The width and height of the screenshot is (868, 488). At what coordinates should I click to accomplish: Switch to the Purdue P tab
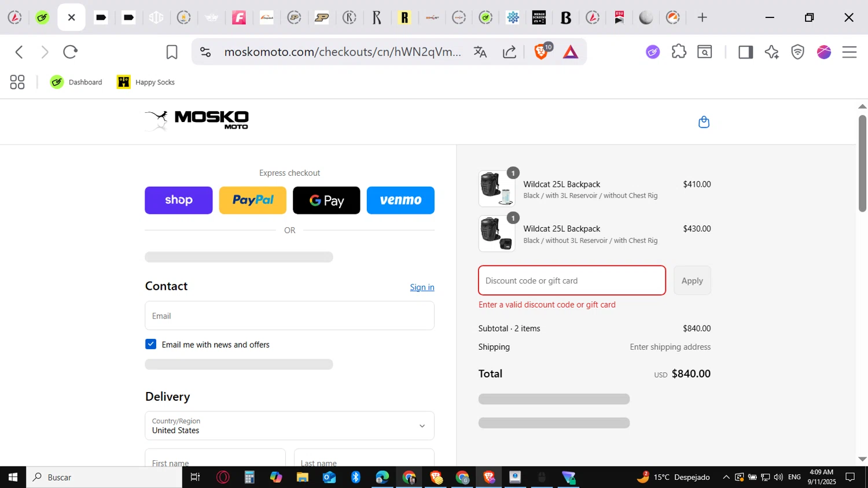coord(322,17)
